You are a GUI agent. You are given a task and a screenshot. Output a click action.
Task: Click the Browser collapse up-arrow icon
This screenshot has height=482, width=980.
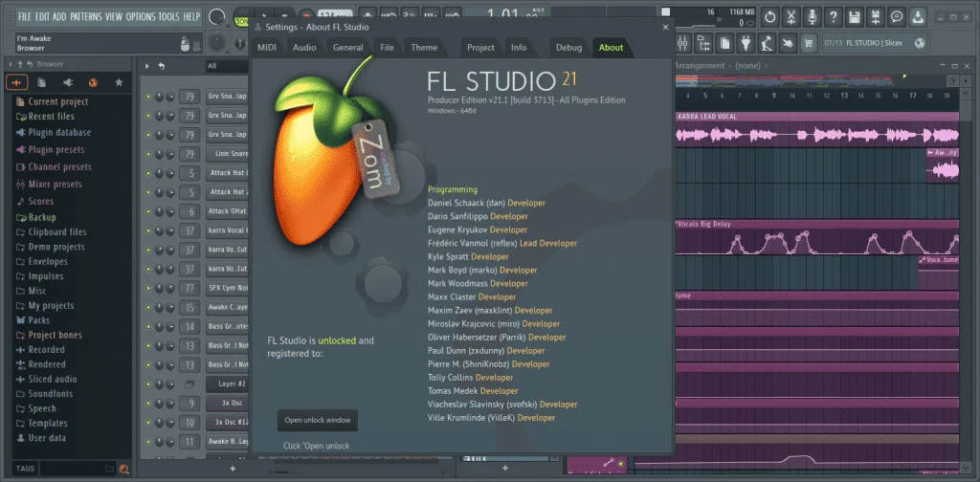click(x=20, y=64)
